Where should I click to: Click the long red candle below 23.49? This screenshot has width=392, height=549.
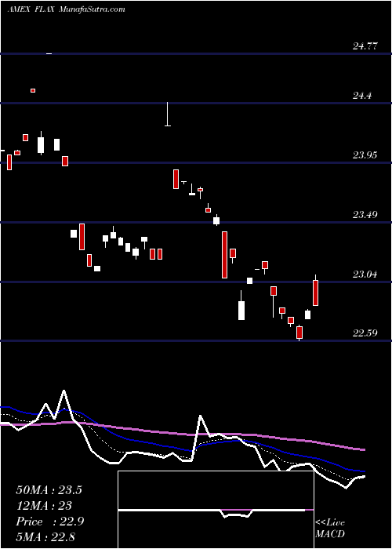224,255
